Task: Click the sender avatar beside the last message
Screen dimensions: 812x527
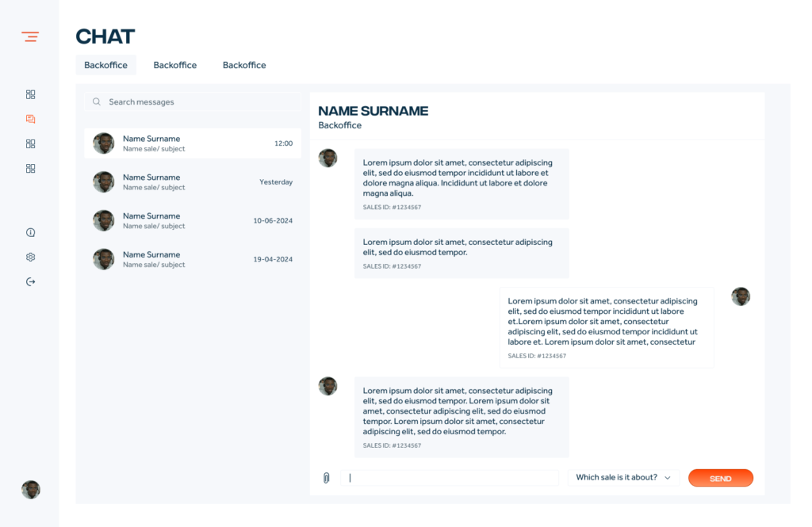Action: [x=327, y=386]
